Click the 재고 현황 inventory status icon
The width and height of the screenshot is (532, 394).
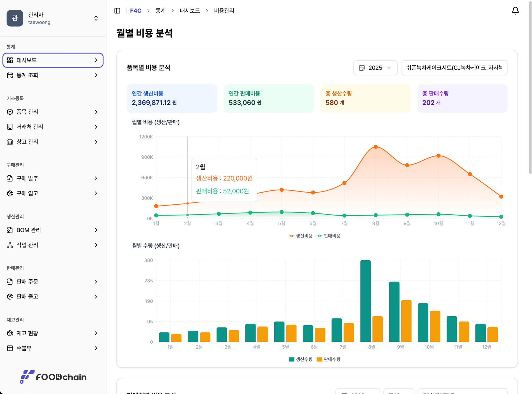[x=10, y=333]
